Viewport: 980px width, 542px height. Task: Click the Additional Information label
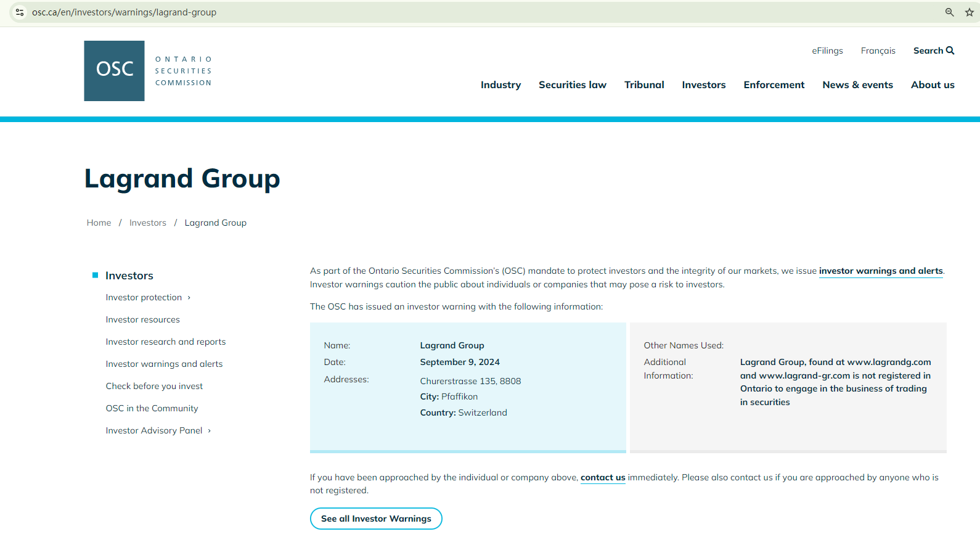point(668,369)
